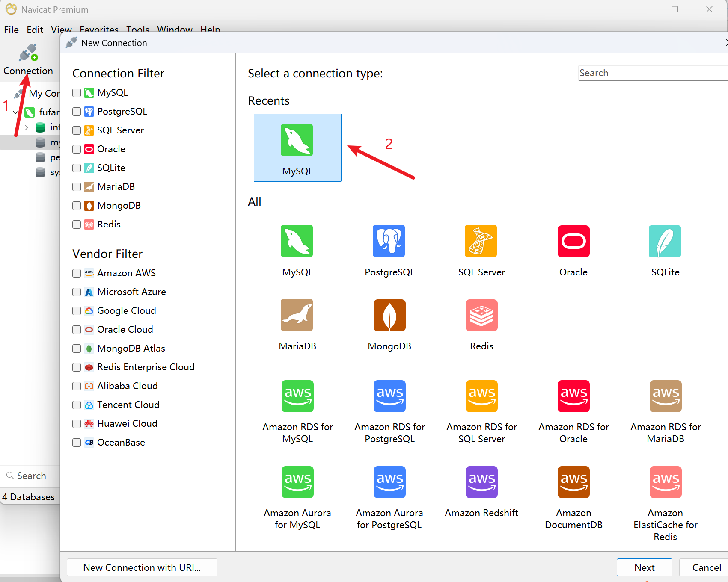Expand the first database under fufan
The width and height of the screenshot is (728, 582).
[x=27, y=127]
